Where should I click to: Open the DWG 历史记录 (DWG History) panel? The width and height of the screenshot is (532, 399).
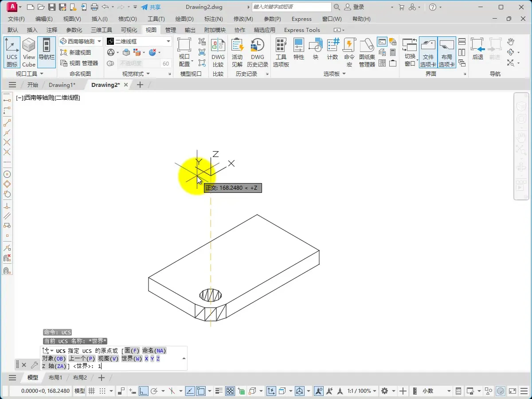[x=258, y=52]
